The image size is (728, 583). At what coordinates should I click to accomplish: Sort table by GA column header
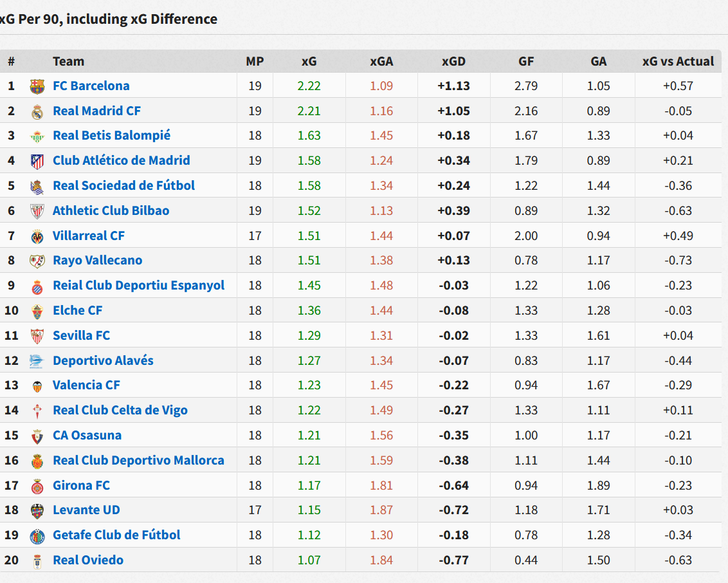(599, 61)
